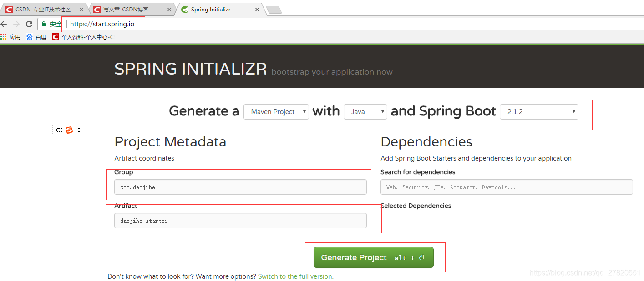Reload the page with the refresh icon
The width and height of the screenshot is (644, 281).
tap(29, 24)
